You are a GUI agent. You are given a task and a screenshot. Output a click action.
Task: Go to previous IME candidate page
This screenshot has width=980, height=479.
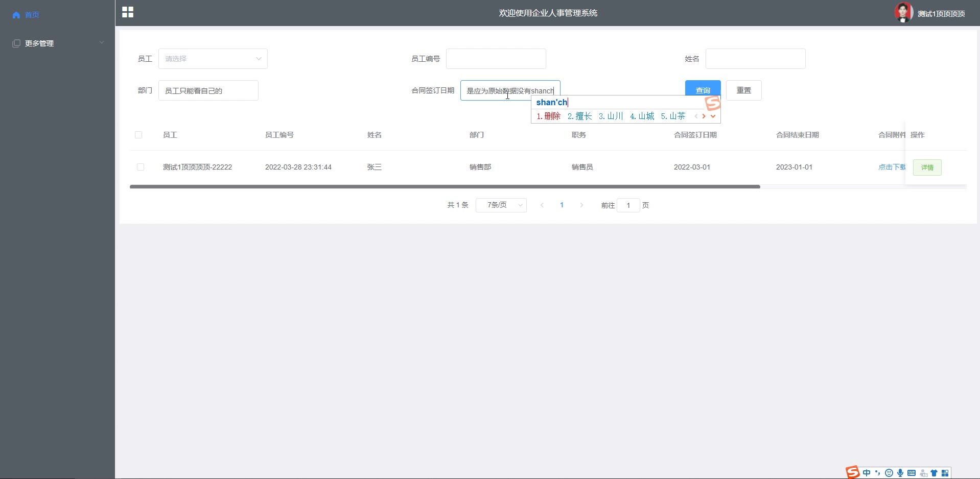[696, 116]
